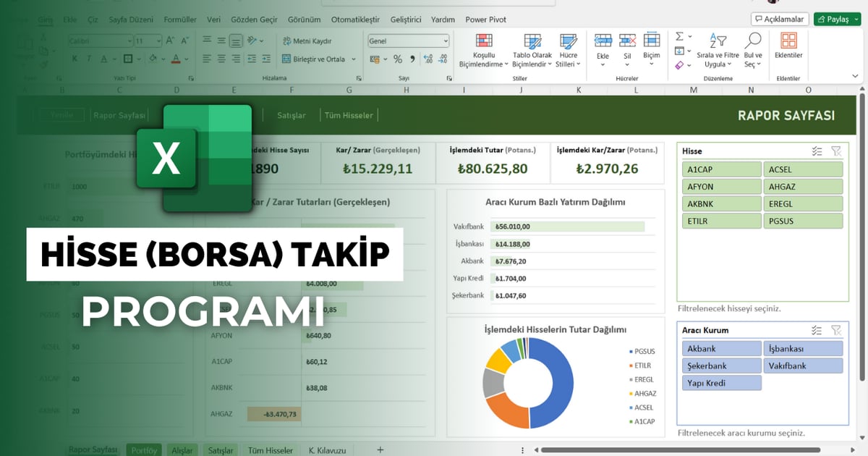The width and height of the screenshot is (868, 456).
Task: Open Hücre Stilleri cell styles
Action: [568, 51]
